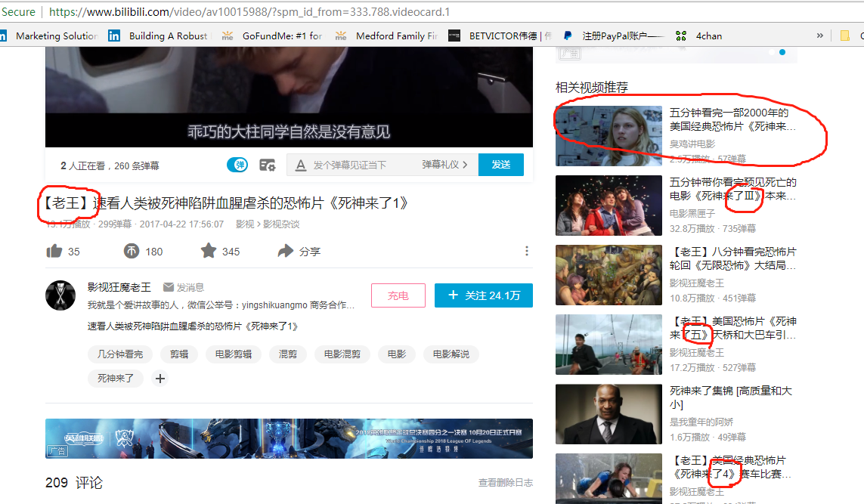Toggle the danmaku on/off switch
Image resolution: width=864 pixels, height=504 pixels.
pos(237,165)
